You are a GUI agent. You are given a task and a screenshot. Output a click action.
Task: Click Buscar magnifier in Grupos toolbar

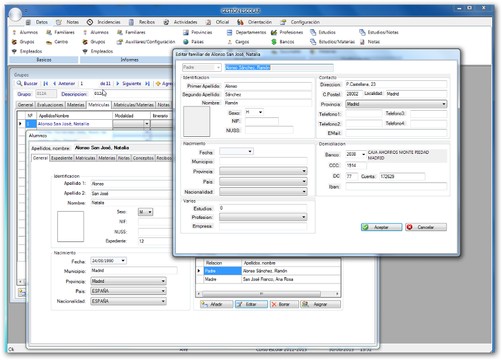tap(27, 83)
